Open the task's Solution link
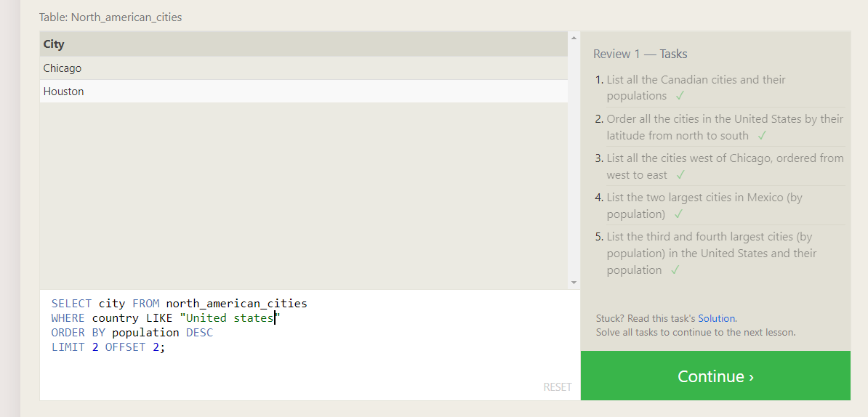The image size is (868, 417). pyautogui.click(x=716, y=318)
